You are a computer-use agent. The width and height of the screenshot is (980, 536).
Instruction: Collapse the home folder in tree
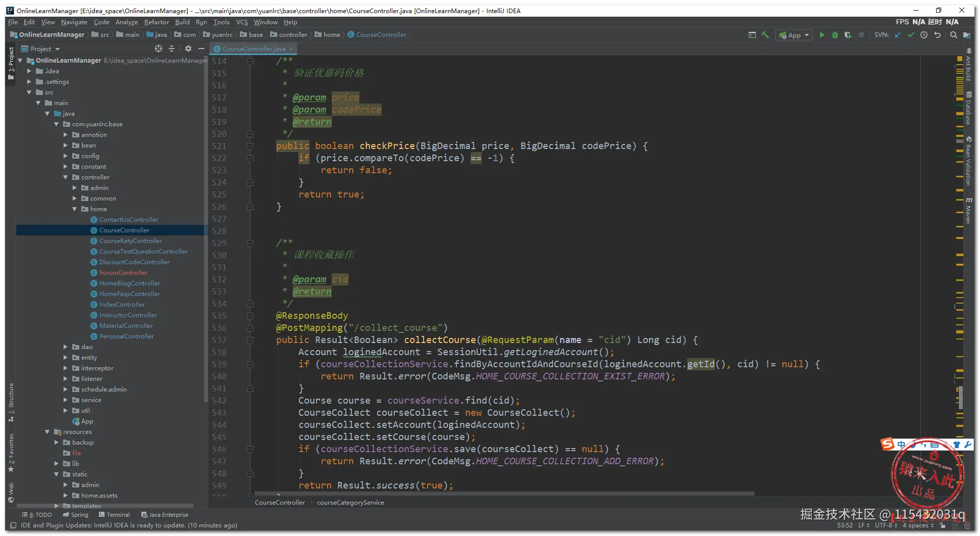[75, 209]
